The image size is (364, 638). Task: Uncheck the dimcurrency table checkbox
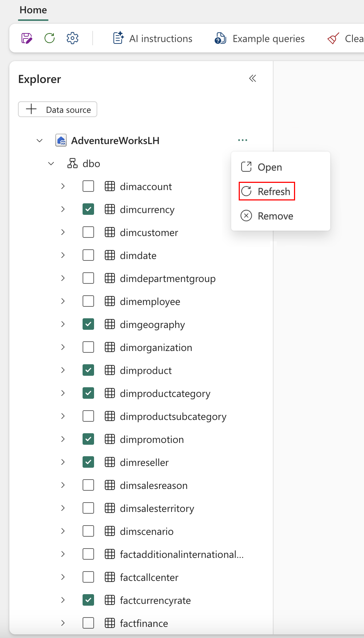(88, 209)
